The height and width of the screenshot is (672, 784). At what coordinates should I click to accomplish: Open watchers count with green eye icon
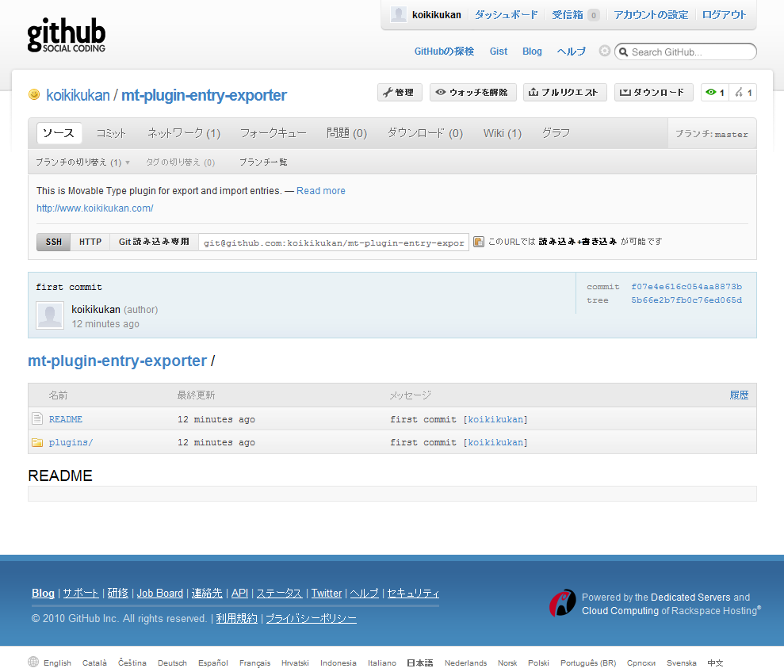[x=715, y=93]
